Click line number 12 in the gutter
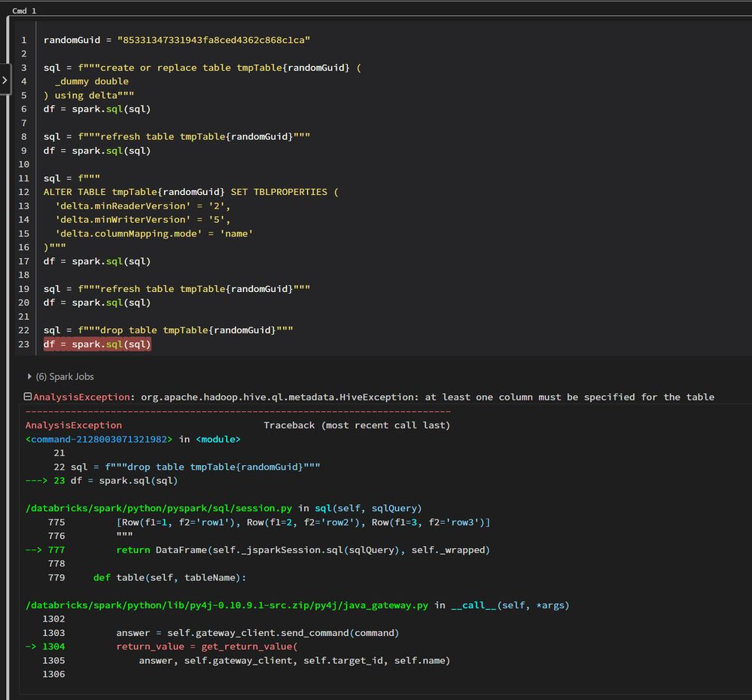This screenshot has width=752, height=700. click(23, 192)
